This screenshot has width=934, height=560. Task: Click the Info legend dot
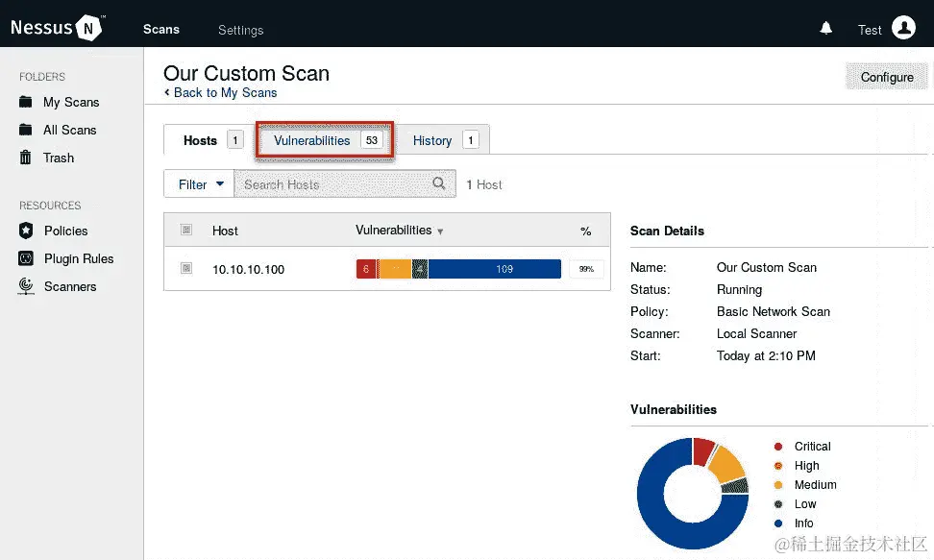pyautogui.click(x=778, y=523)
